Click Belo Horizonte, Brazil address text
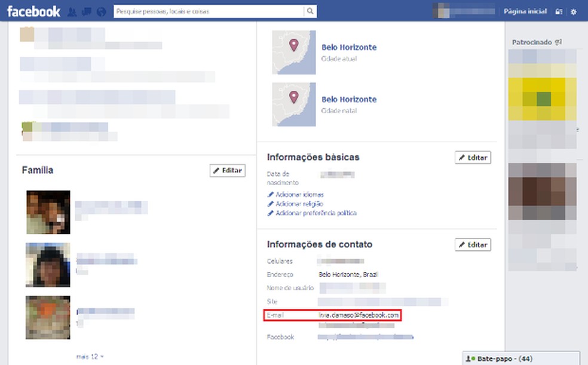588x365 pixels. click(x=348, y=274)
